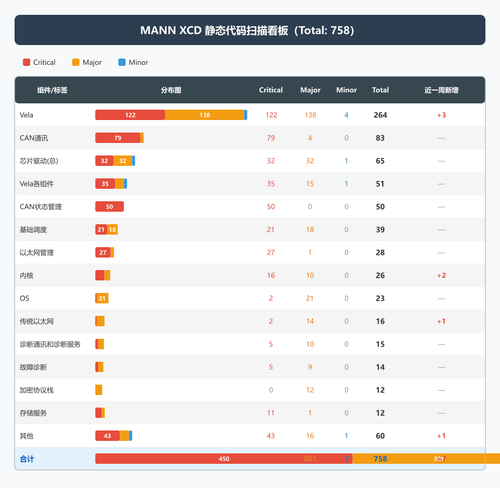Image resolution: width=500 pixels, height=488 pixels.
Task: Select the '芯片驱动(总)' row label
Action: [39, 161]
